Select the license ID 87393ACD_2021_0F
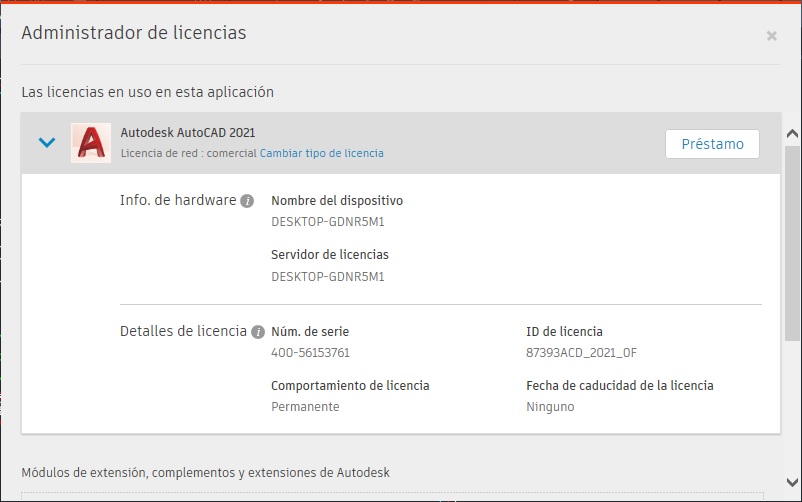802x502 pixels. [582, 353]
